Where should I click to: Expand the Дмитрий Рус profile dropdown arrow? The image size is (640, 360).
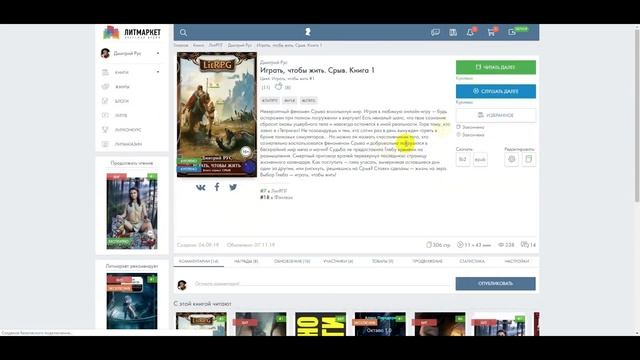click(158, 53)
